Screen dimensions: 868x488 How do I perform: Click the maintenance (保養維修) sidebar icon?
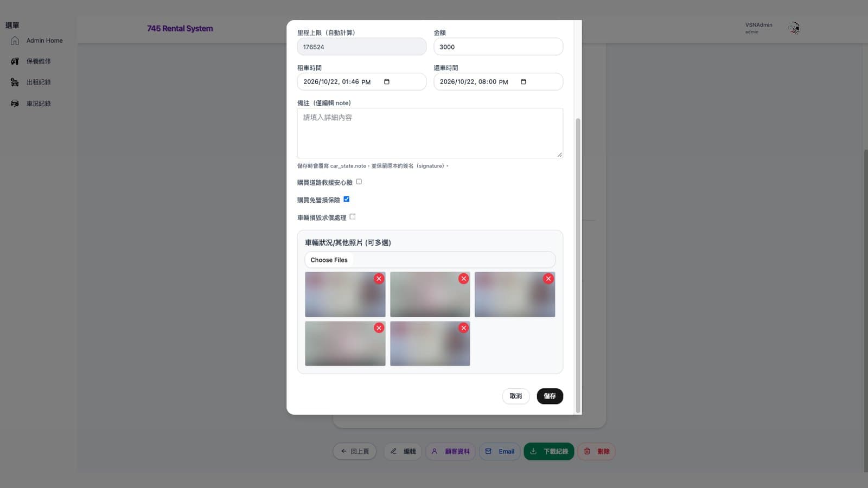15,61
